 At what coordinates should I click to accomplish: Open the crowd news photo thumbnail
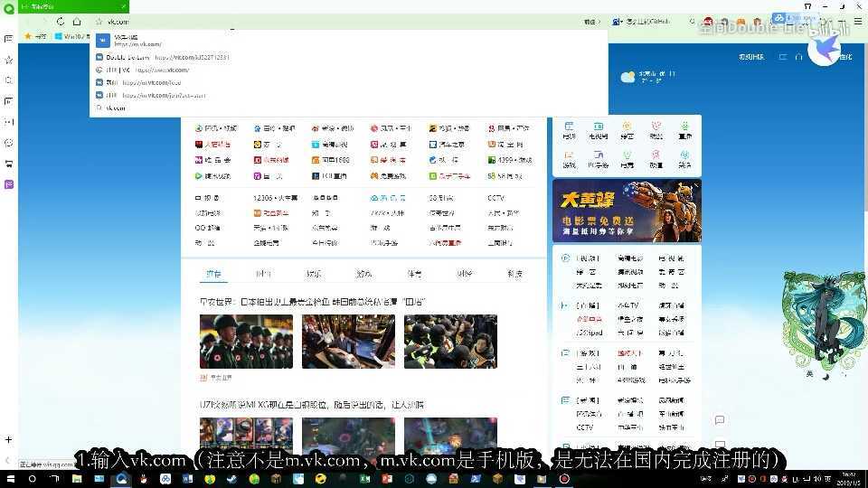click(450, 342)
